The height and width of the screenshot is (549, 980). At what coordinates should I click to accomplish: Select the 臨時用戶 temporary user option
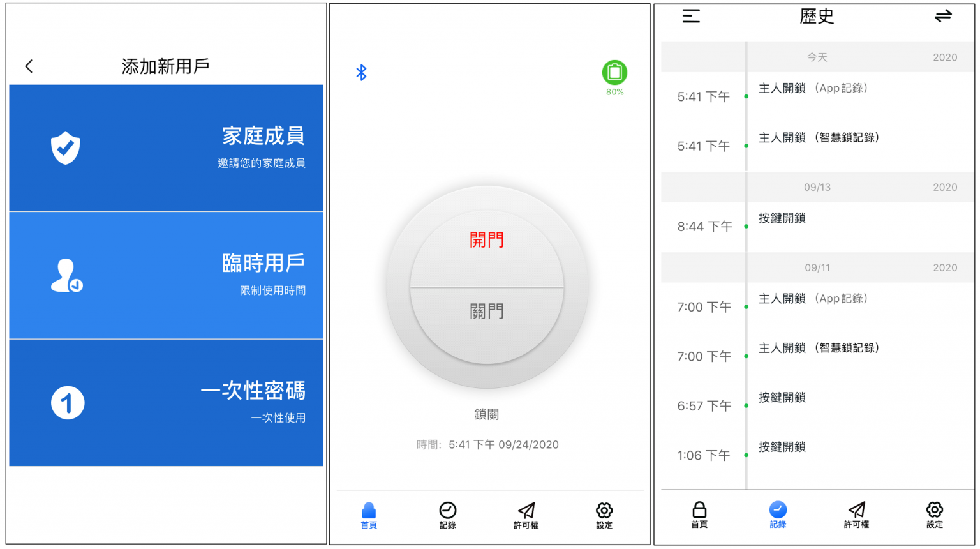coord(165,274)
